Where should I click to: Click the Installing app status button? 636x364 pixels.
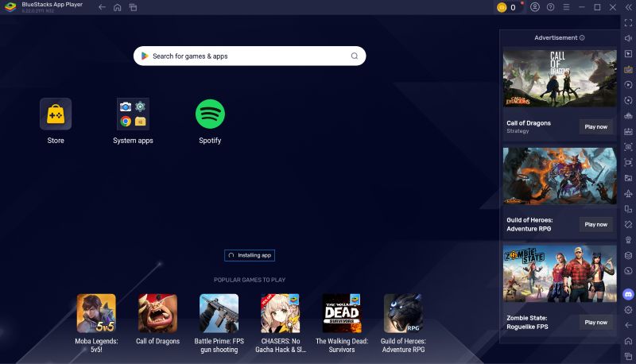(x=250, y=255)
